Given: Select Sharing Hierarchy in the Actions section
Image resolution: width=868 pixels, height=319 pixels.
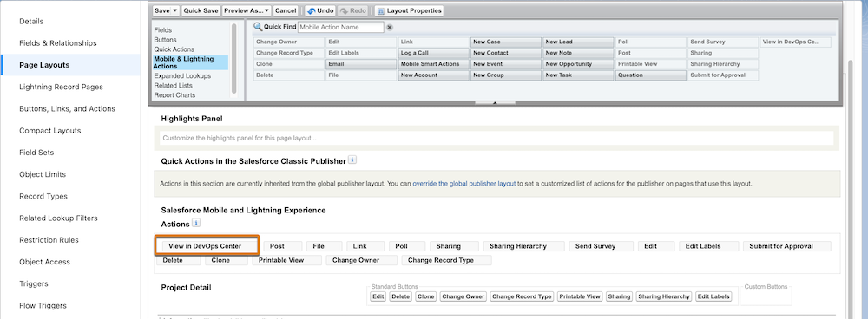Looking at the screenshot, I should click(x=523, y=246).
